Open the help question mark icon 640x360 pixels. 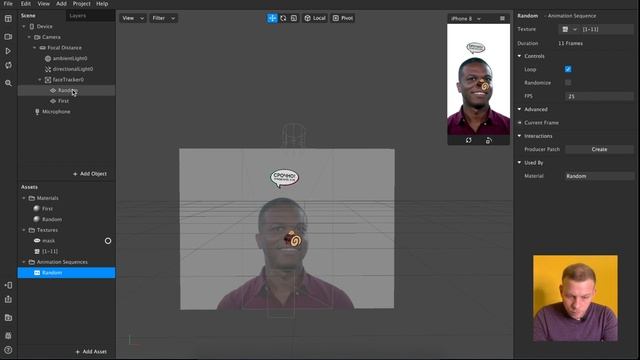[x=8, y=350]
